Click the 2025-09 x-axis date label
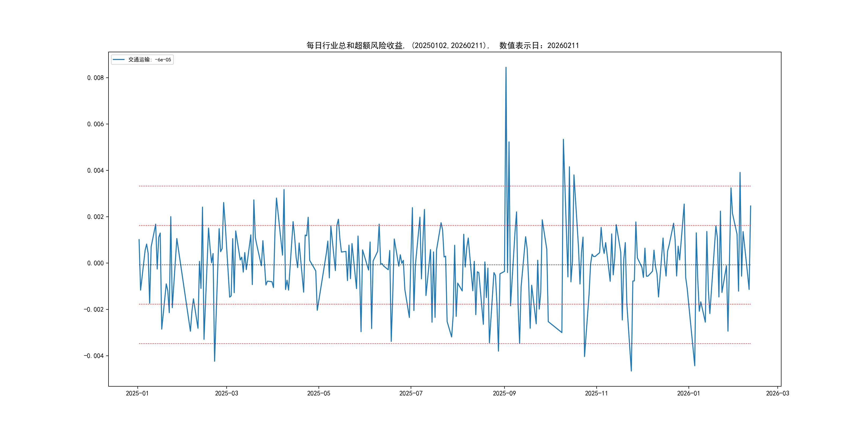Image resolution: width=868 pixels, height=434 pixels. coord(504,393)
